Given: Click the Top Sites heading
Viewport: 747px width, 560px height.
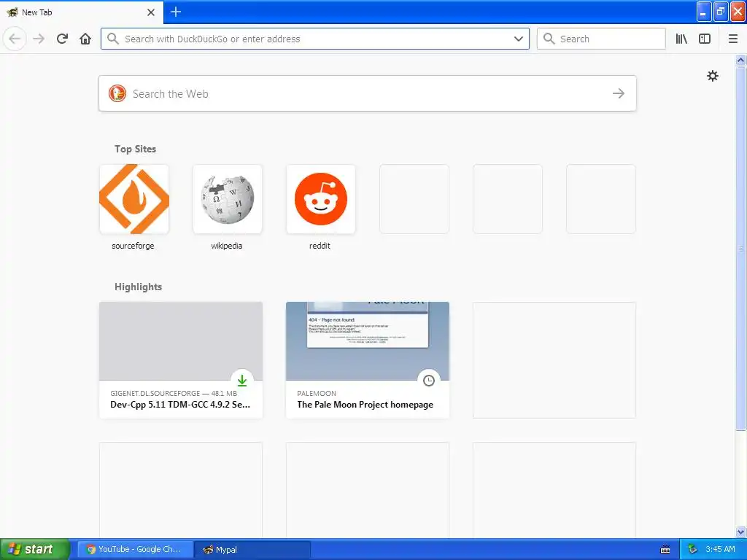Looking at the screenshot, I should (x=135, y=149).
